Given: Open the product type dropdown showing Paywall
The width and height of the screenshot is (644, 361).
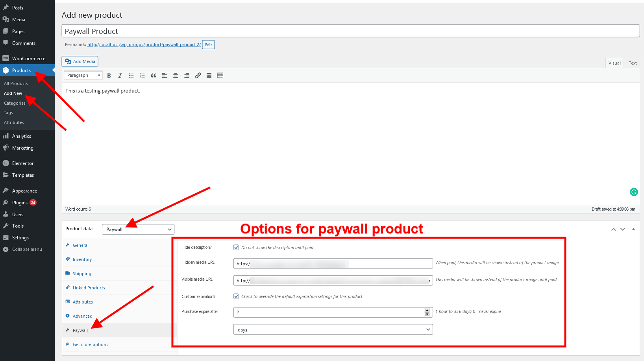Looking at the screenshot, I should [x=138, y=229].
